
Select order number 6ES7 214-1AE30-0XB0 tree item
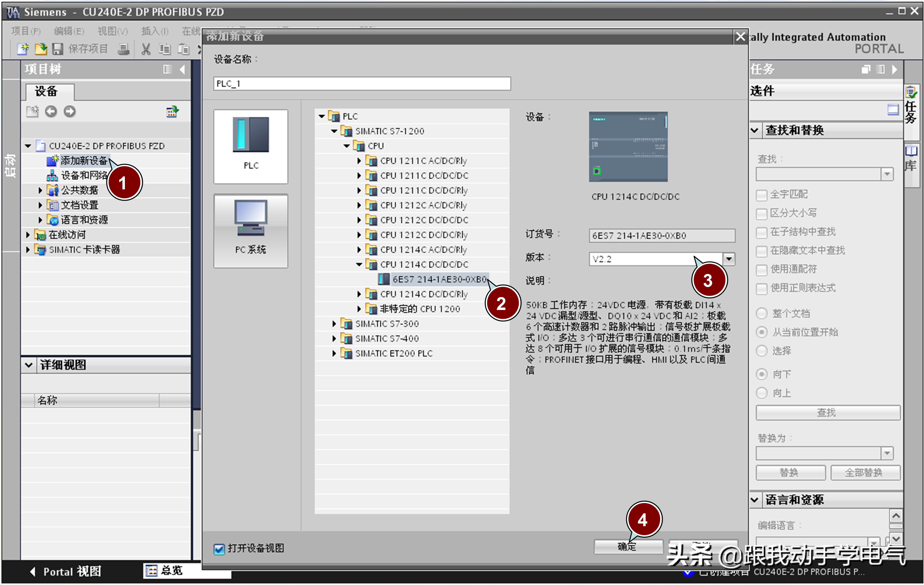(439, 279)
